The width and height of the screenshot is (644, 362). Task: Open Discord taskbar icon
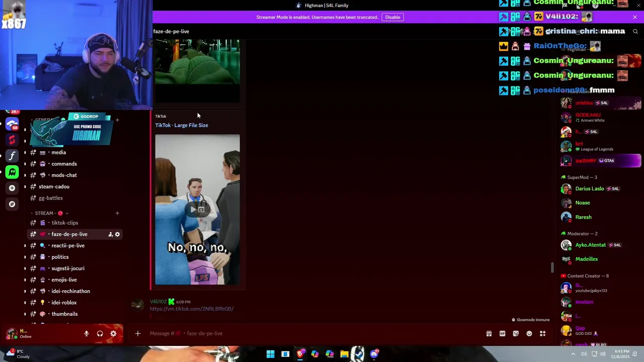(x=374, y=354)
